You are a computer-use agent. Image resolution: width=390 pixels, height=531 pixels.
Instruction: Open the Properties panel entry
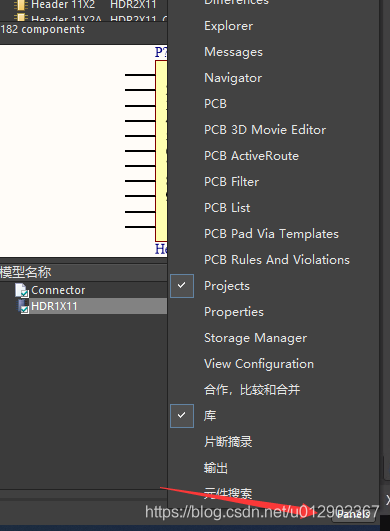click(x=234, y=312)
